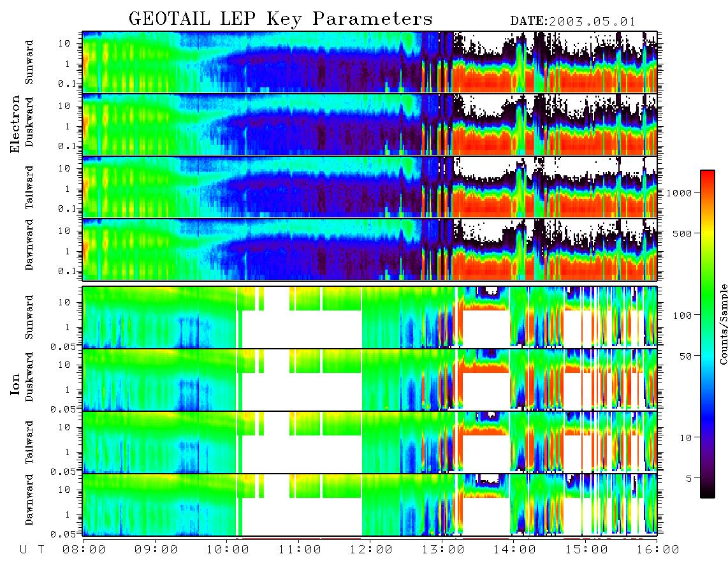Click the Ion Duskward spectrogram panel
The image size is (728, 561).
tap(370, 379)
